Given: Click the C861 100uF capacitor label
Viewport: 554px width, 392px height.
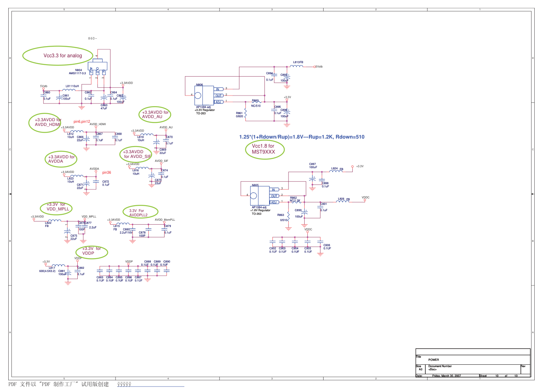Looking at the screenshot, I should [66, 97].
